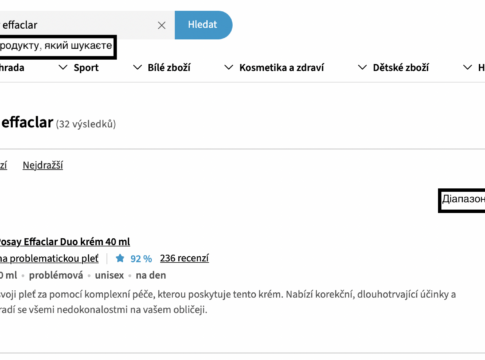Click the Діапазон tooltip box
The width and height of the screenshot is (485, 360).
tap(462, 200)
